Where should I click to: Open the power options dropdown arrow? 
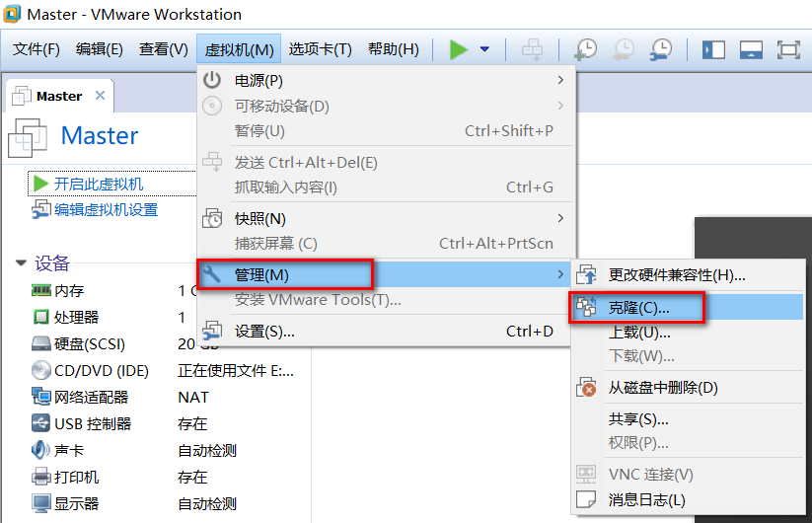(x=484, y=49)
